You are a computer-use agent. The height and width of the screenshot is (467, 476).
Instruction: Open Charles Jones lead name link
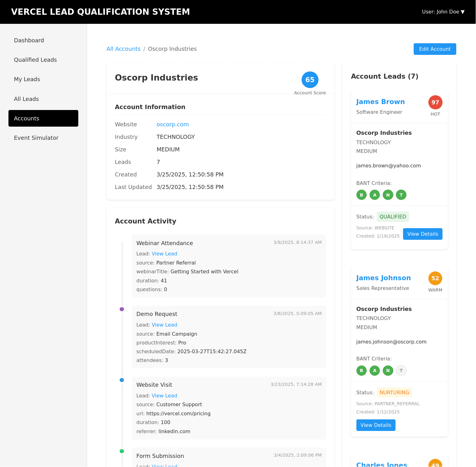click(x=382, y=464)
